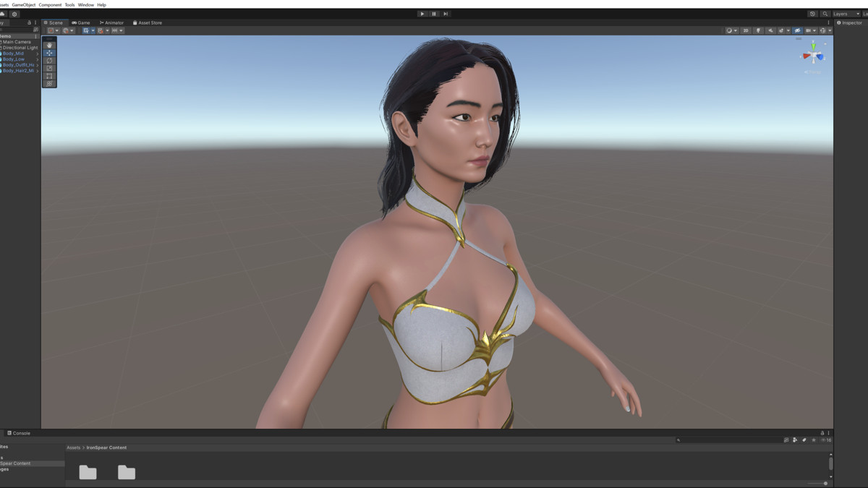Open the scene camera dropdown arrow
This screenshot has height=488, width=868.
(814, 30)
